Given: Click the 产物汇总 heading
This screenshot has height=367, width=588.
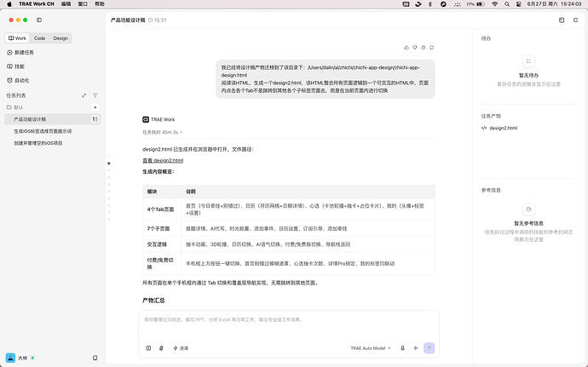Looking at the screenshot, I should click(x=153, y=301).
